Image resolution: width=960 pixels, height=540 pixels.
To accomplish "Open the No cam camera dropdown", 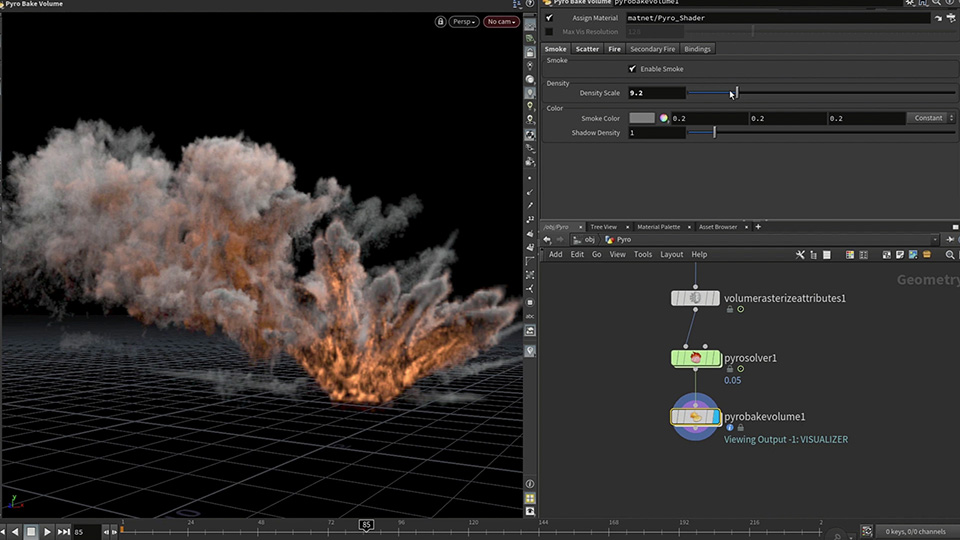I will (501, 21).
